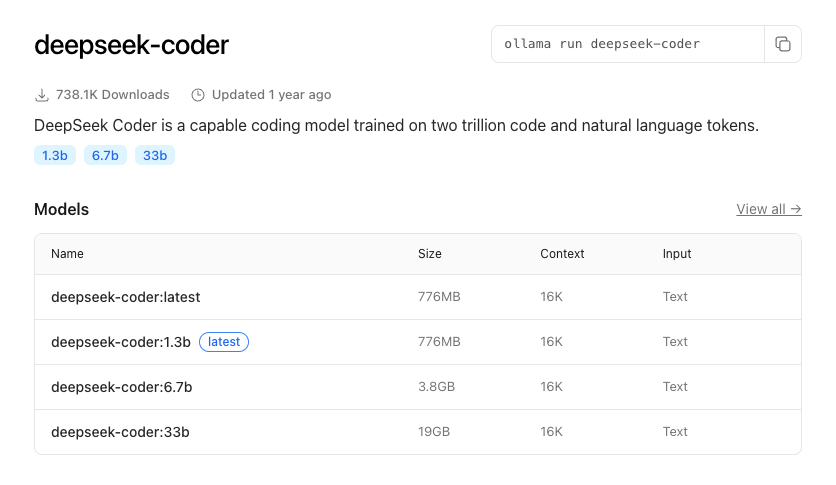836x485 pixels.
Task: Open the deepseek-coder:6.7b model
Action: pos(121,387)
